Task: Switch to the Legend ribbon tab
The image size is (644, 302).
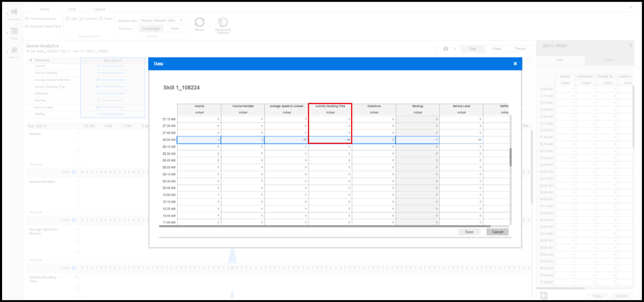Action: 99,9
